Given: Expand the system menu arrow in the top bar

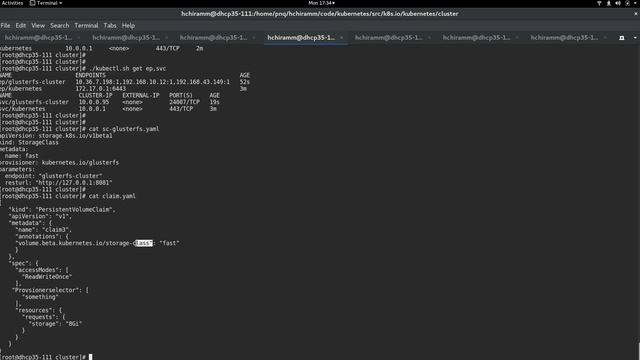Looking at the screenshot, I should (x=636, y=3).
